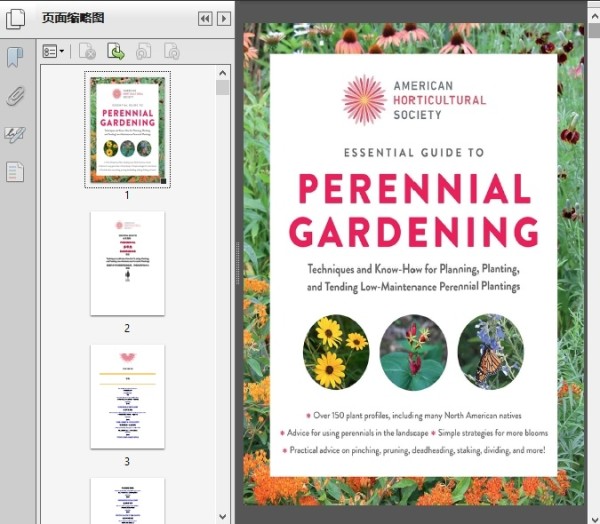Image resolution: width=600 pixels, height=524 pixels.
Task: Click the page number label 1
Action: coord(127,195)
